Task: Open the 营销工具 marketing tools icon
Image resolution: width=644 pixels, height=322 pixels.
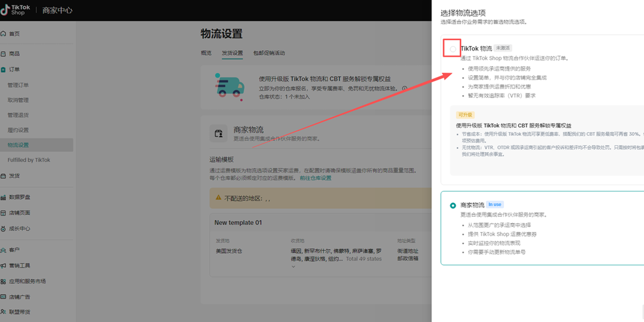Action: [4, 265]
